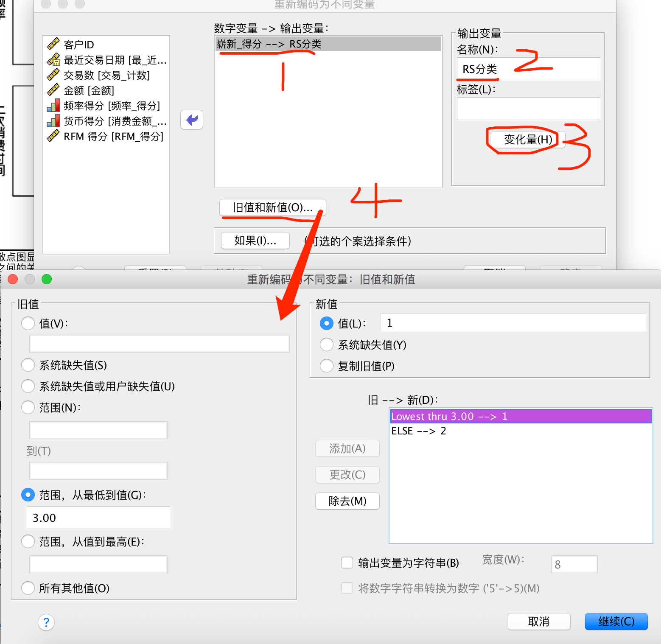661x644 pixels.
Task: Select the 'ELSE --> 2' mapping row
Action: tap(521, 431)
